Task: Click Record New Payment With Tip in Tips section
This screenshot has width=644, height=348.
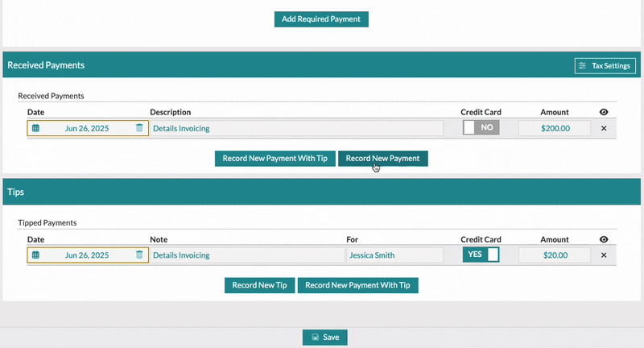Action: pos(357,285)
